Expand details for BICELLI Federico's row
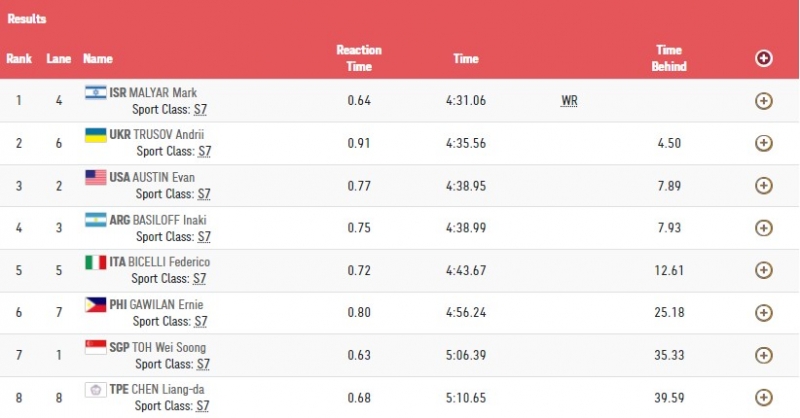Image resolution: width=800 pixels, height=418 pixels. pyautogui.click(x=763, y=270)
